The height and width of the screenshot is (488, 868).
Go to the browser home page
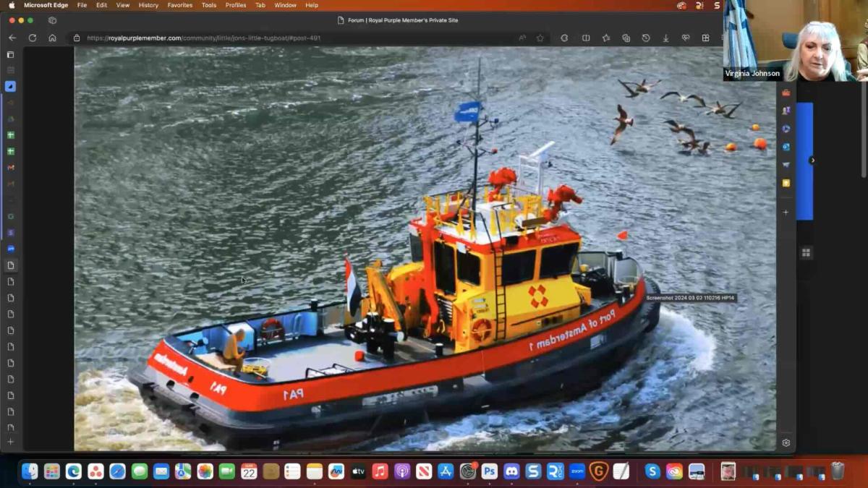click(x=52, y=38)
